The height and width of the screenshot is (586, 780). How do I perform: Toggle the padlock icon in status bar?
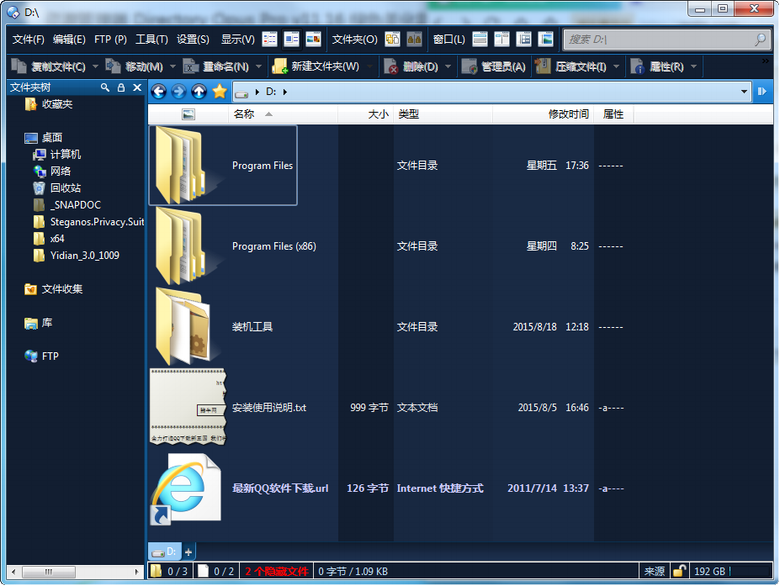[x=679, y=571]
